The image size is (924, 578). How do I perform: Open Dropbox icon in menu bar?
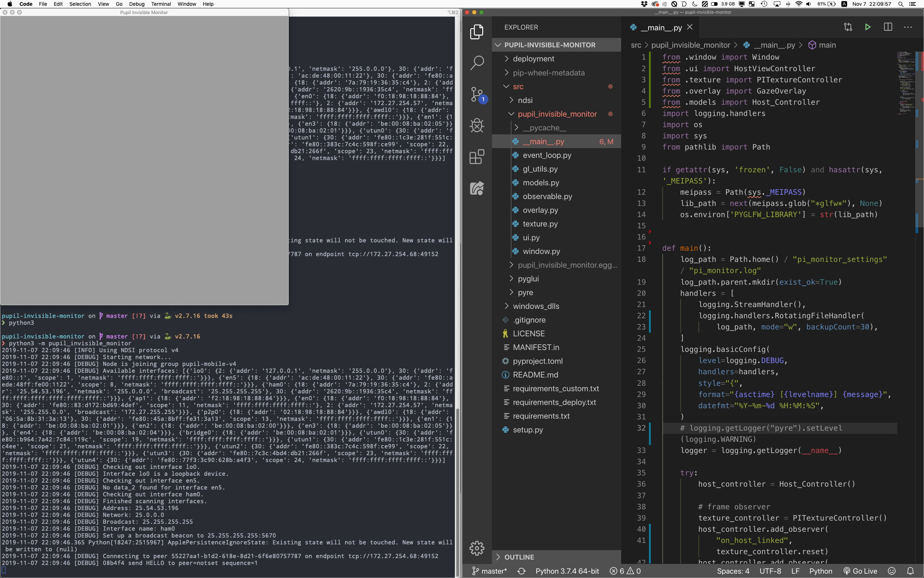click(644, 4)
